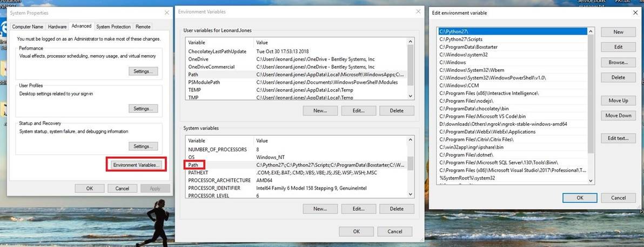Switch to the Hardware tab

click(57, 26)
